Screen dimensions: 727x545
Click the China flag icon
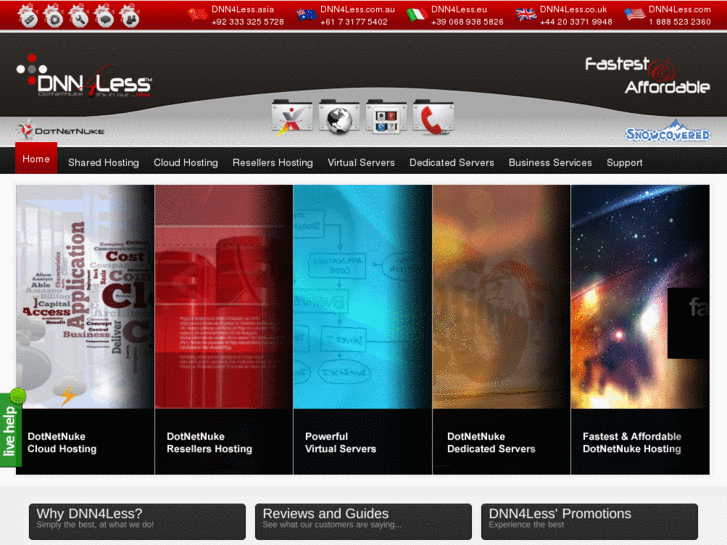[x=198, y=14]
